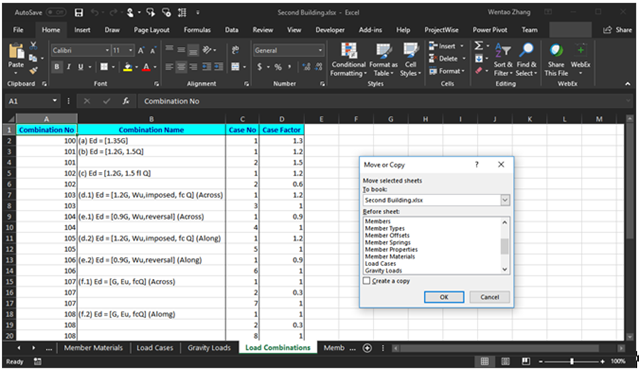The image size is (639, 369).
Task: Click the Accounting dollar format icon
Action: (260, 67)
